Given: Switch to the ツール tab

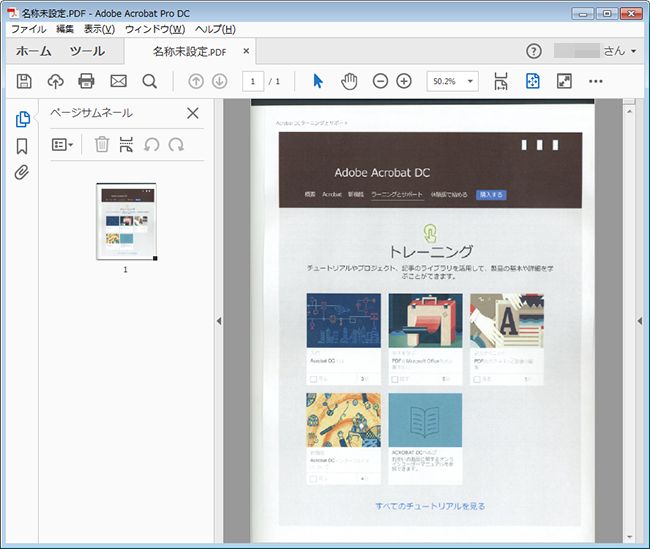Looking at the screenshot, I should [87, 51].
